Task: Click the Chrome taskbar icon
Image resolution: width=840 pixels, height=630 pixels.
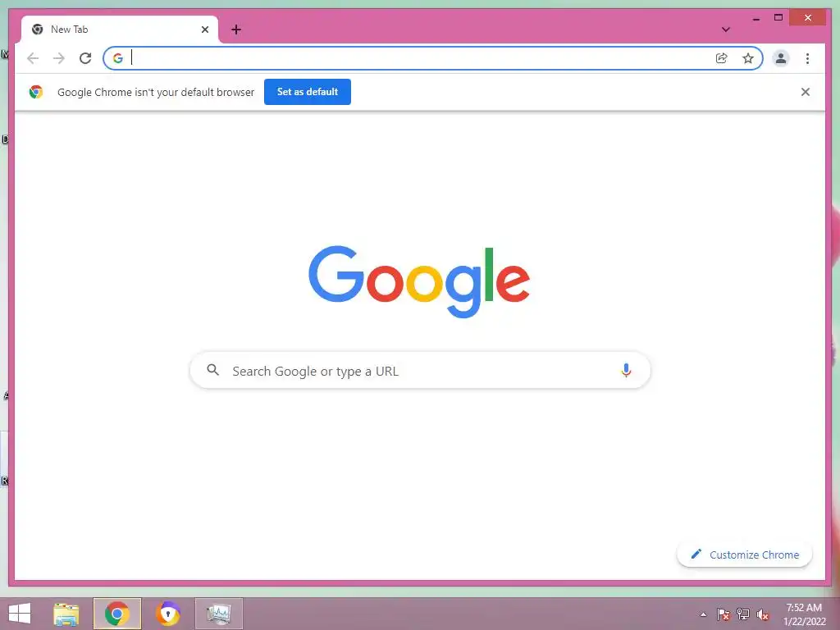Action: coord(116,614)
